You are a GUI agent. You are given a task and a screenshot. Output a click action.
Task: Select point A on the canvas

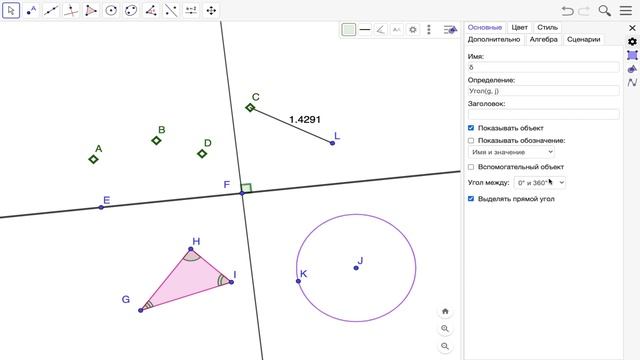(x=93, y=159)
